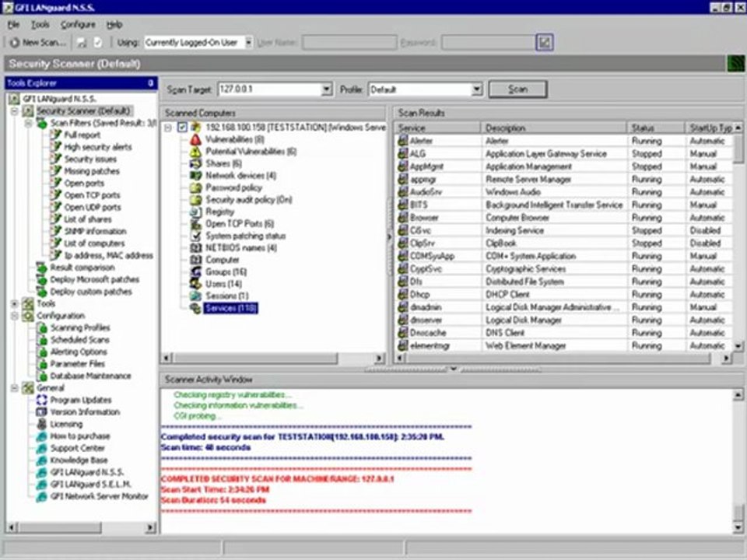Open the Program Updates icon under General
Viewport: 747px width, 560px height.
[x=42, y=400]
